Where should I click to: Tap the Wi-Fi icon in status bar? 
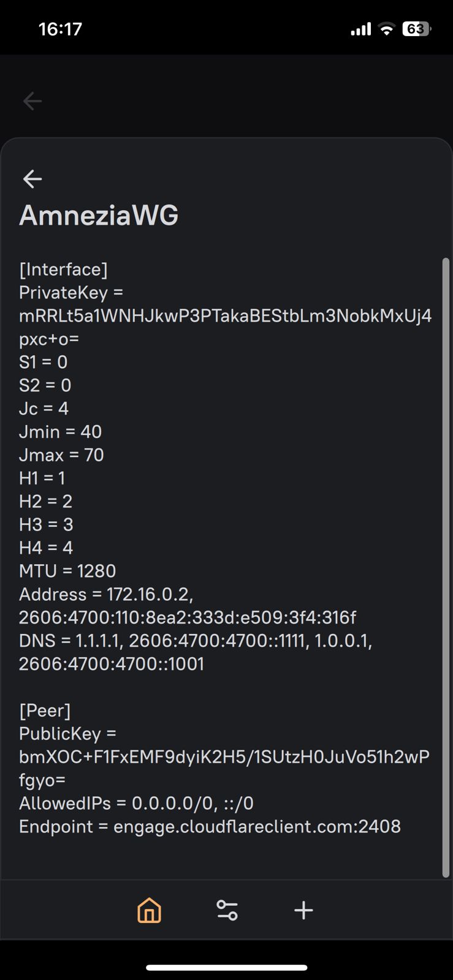click(386, 29)
